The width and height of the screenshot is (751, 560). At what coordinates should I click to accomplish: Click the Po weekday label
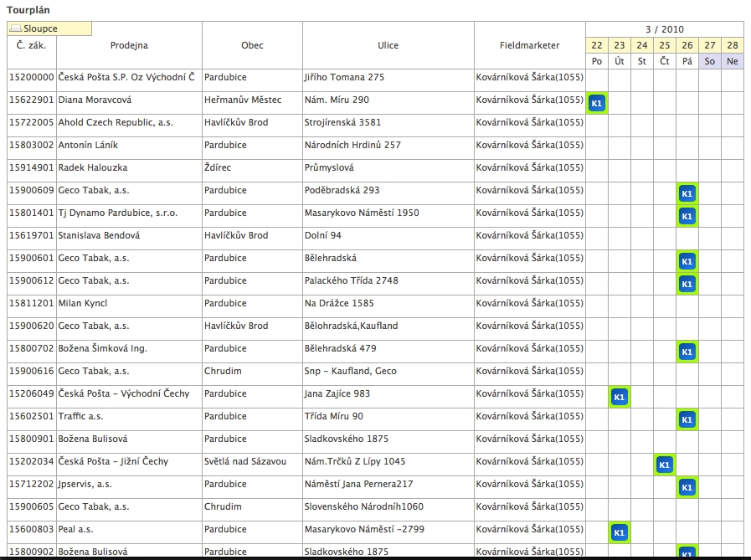597,61
